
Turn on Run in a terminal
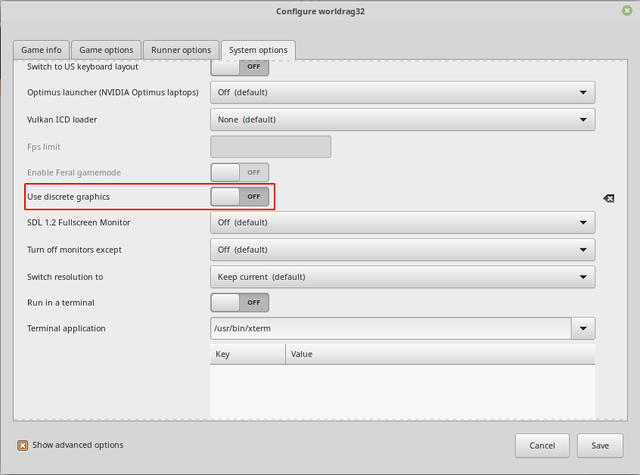click(240, 302)
